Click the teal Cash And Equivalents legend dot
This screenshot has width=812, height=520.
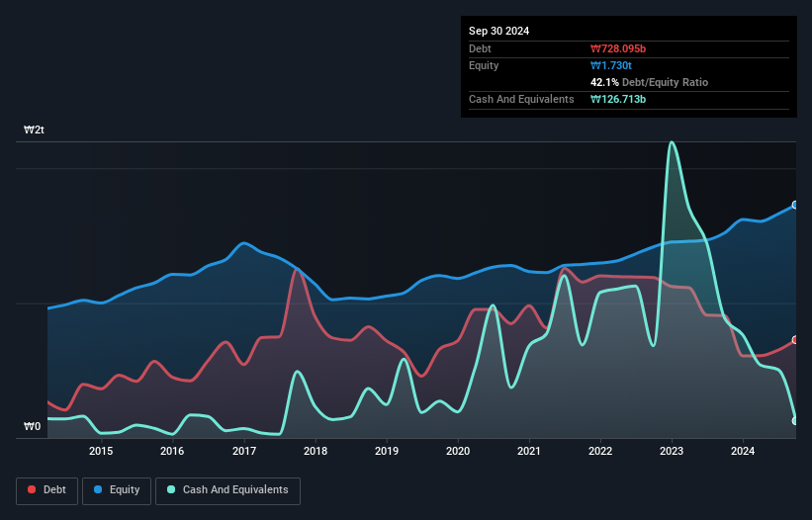171,489
